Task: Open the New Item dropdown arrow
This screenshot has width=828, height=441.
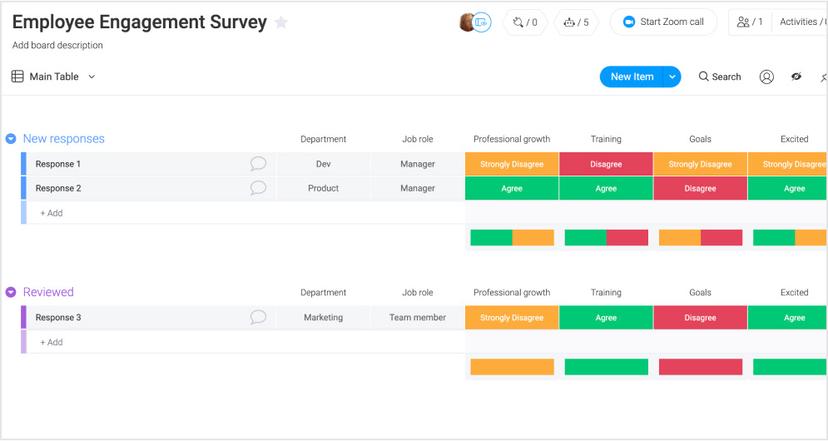Action: pos(672,77)
